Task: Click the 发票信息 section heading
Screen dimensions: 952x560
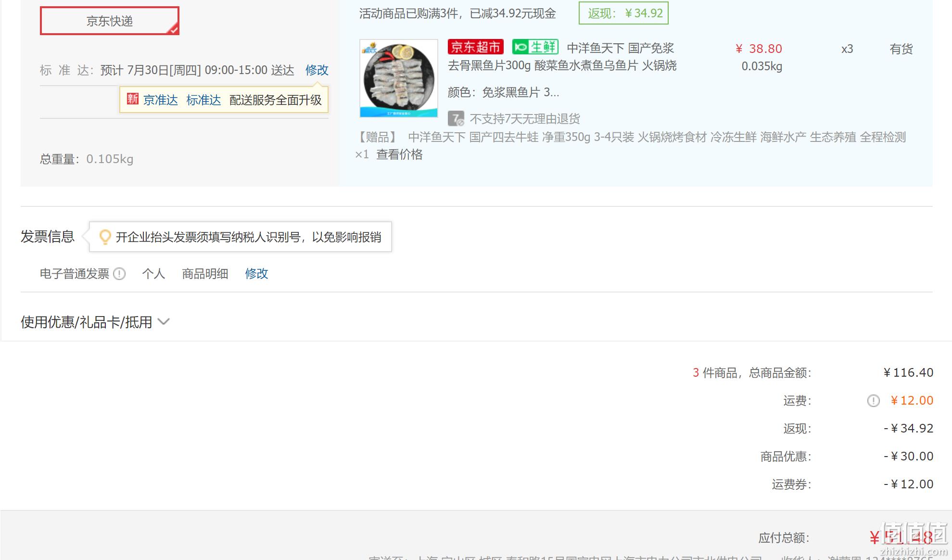Action: [48, 237]
